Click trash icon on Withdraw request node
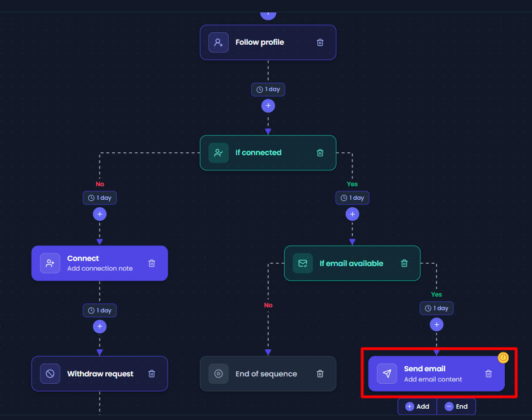Screen dimensions: 532x420 point(152,374)
